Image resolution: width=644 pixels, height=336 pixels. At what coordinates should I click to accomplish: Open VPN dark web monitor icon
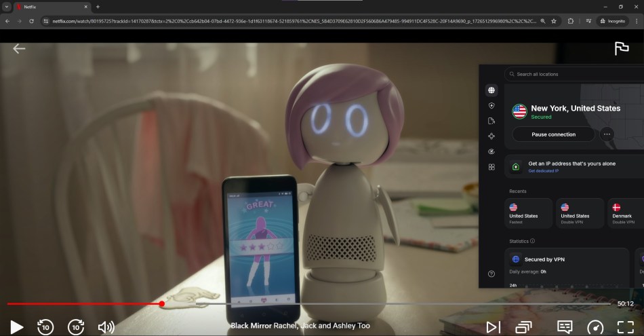(491, 152)
